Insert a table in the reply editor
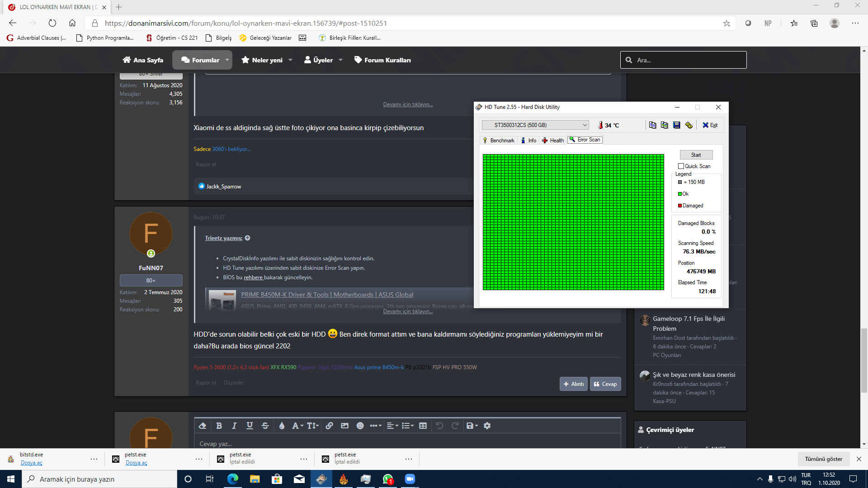The width and height of the screenshot is (868, 488). pyautogui.click(x=423, y=426)
